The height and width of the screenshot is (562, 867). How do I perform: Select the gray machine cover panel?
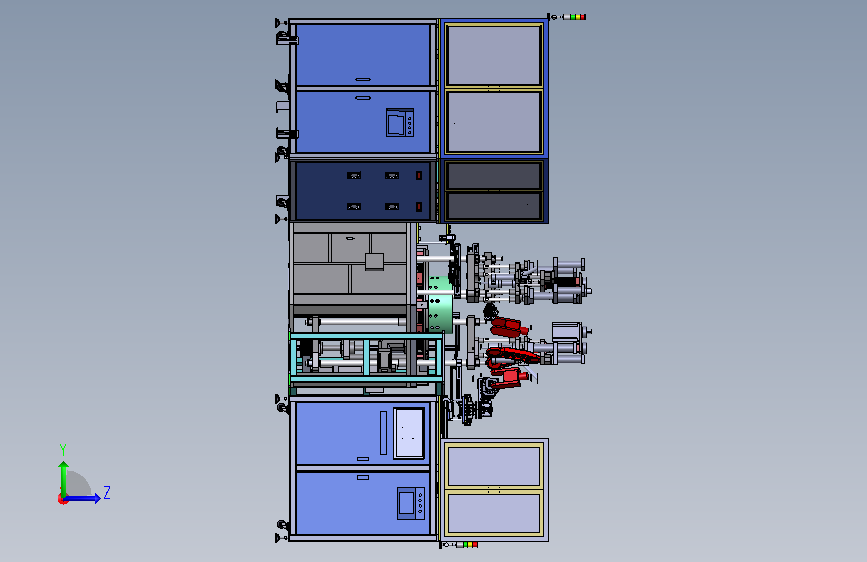coord(350,263)
